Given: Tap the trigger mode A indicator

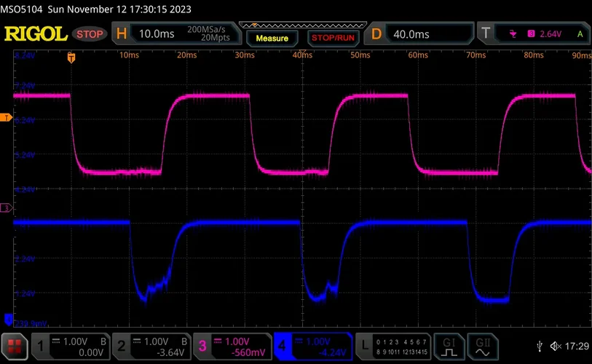Looking at the screenshot, I should click(x=580, y=34).
